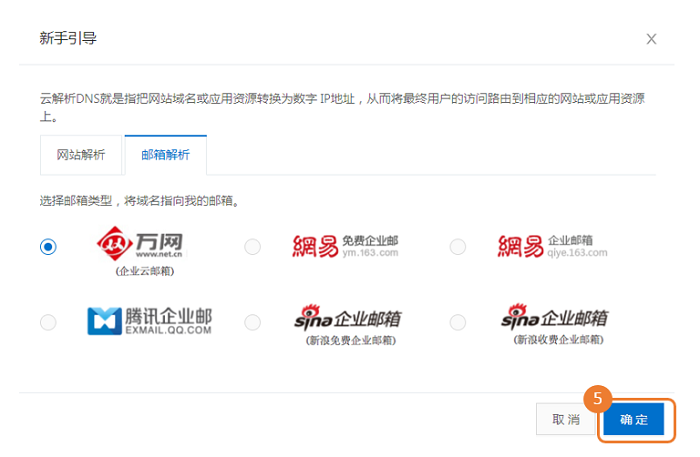Choose the 新浪免费企业邮箱 radio button
The height and width of the screenshot is (457, 700).
[x=252, y=322]
